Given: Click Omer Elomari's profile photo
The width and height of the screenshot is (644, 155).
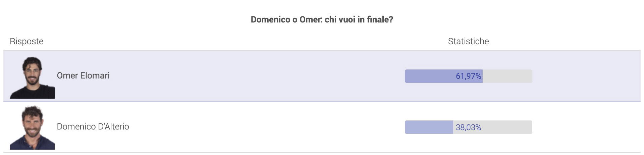Looking at the screenshot, I should tap(32, 77).
